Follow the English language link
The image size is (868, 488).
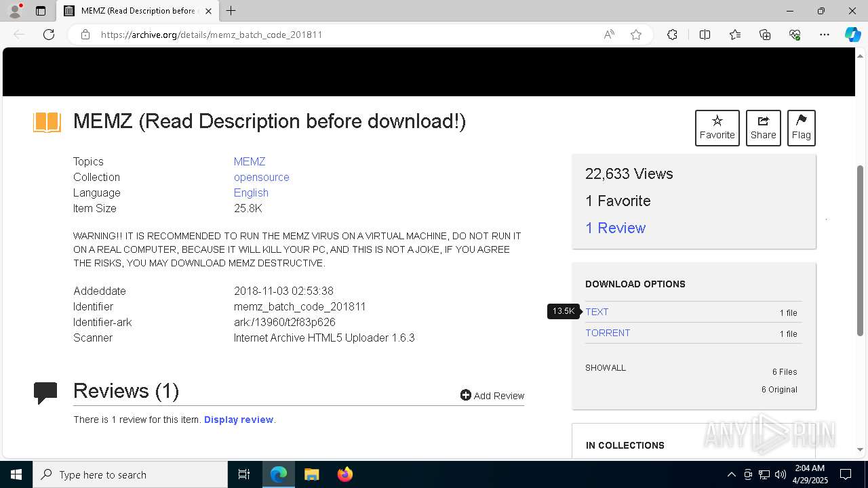[x=251, y=192]
